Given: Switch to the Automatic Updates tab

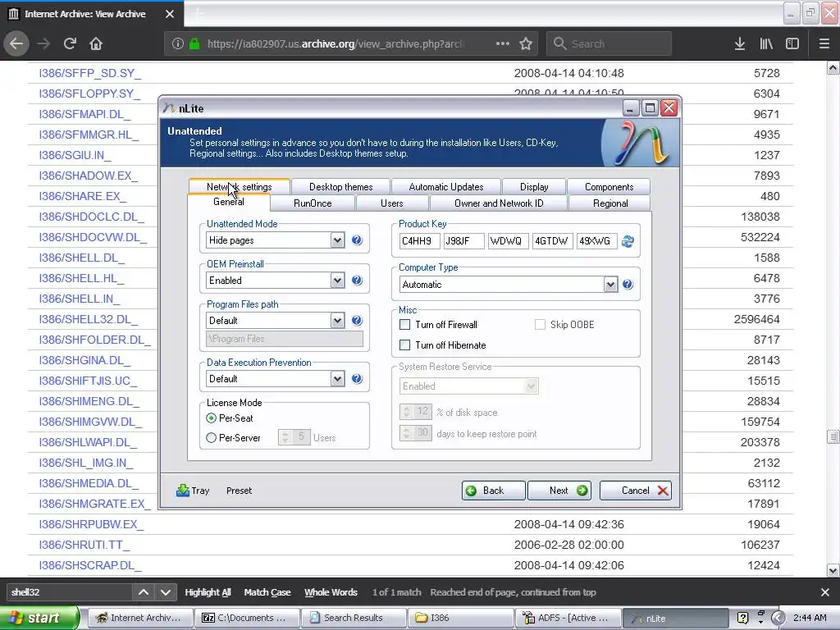Looking at the screenshot, I should tap(446, 186).
